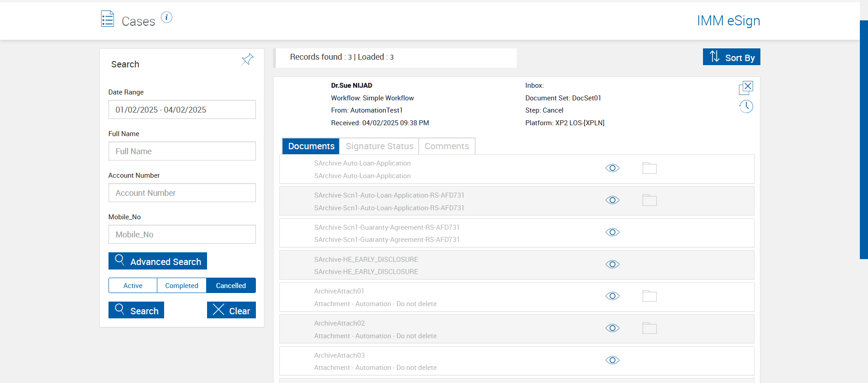Click 'Workflow: Simple Workflow' text
The image size is (868, 383).
click(373, 98)
